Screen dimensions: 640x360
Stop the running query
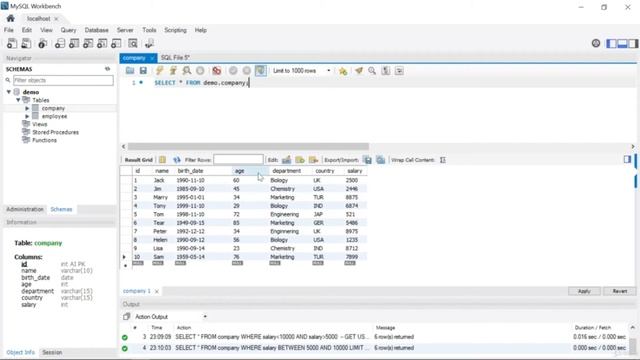pyautogui.click(x=200, y=71)
